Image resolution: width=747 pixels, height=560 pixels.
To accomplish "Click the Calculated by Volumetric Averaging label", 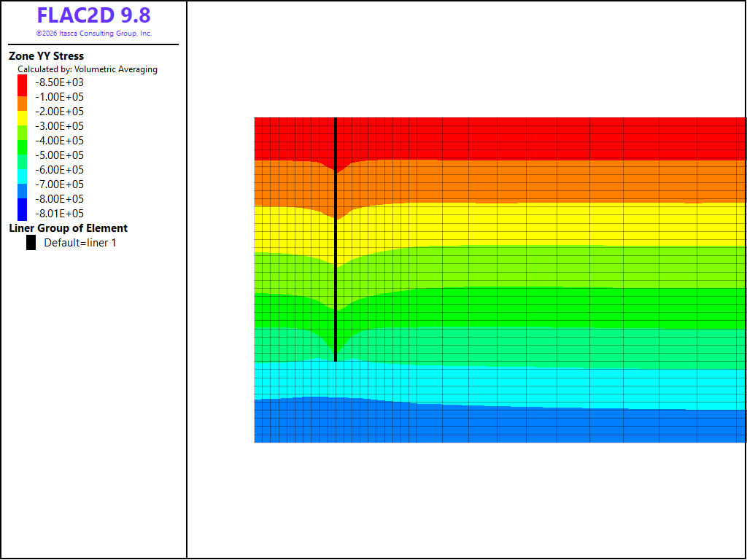I will (x=88, y=69).
